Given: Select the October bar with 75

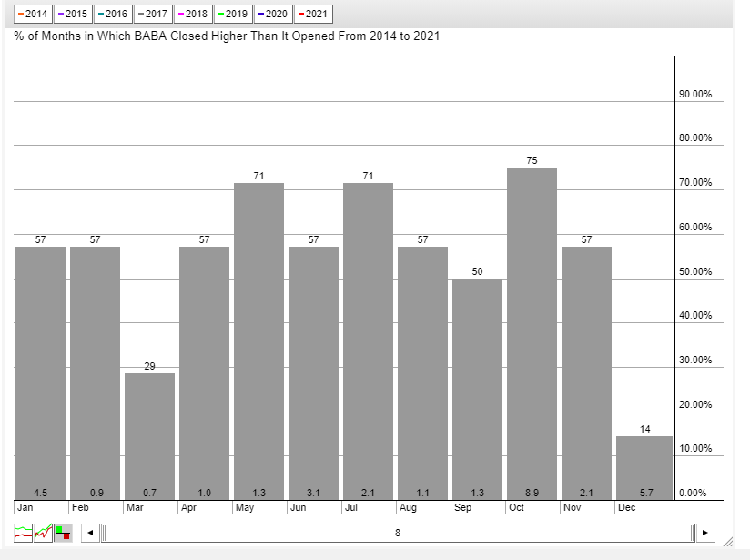Looking at the screenshot, I should point(532,333).
